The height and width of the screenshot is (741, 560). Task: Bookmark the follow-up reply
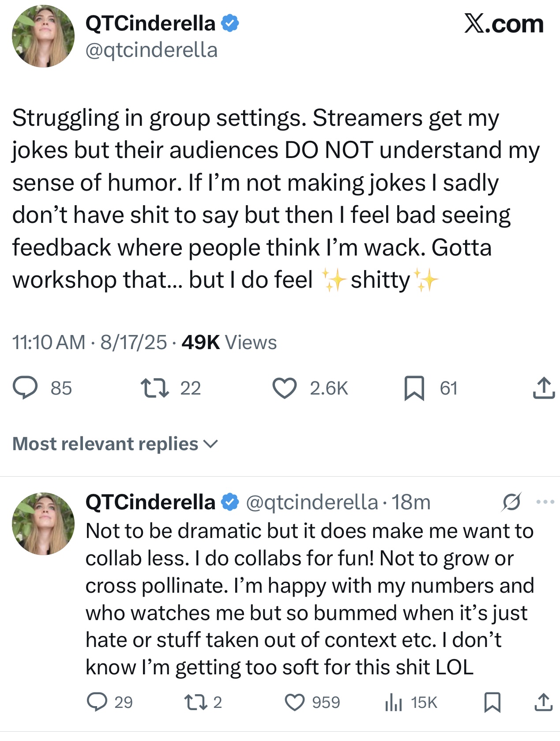[492, 702]
